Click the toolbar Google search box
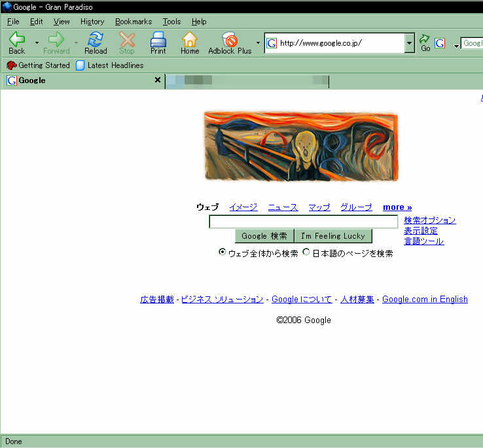Viewport: 483px width, 448px height. click(472, 43)
